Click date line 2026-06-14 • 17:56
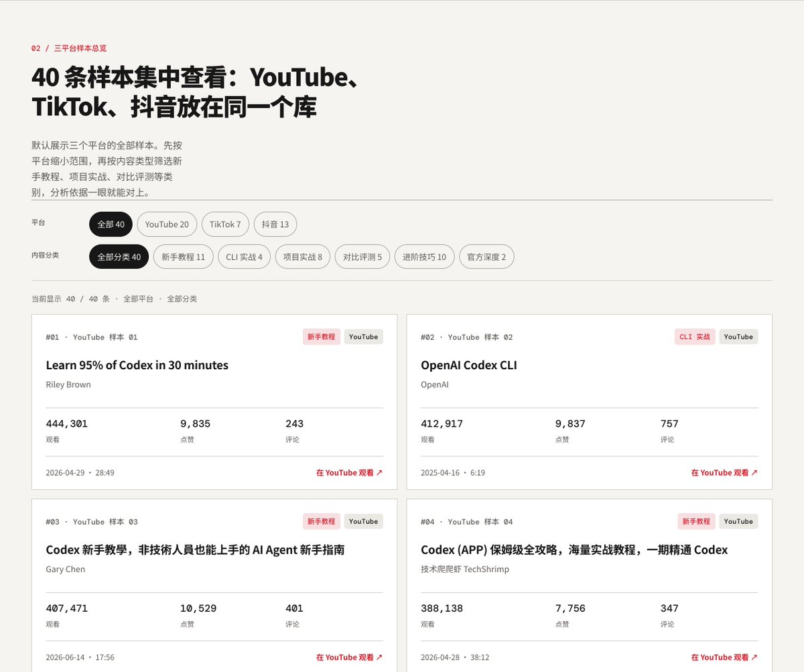The image size is (804, 672). click(x=80, y=657)
